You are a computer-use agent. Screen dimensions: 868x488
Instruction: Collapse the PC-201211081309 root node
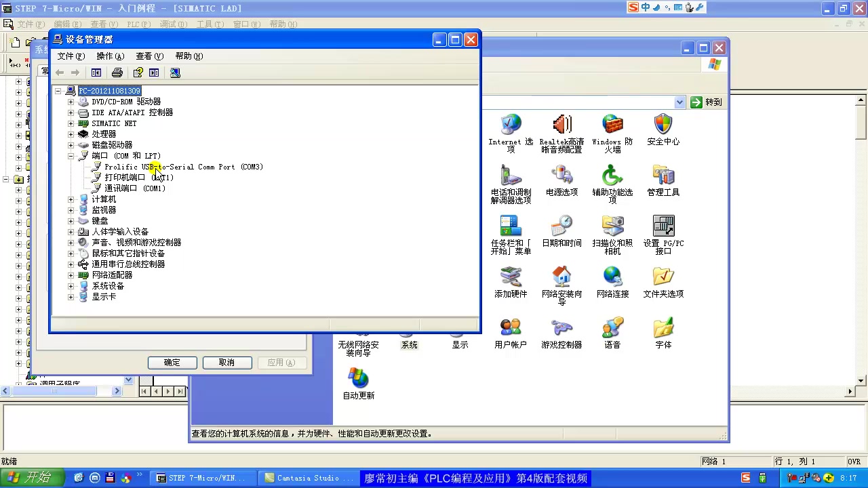(x=58, y=91)
